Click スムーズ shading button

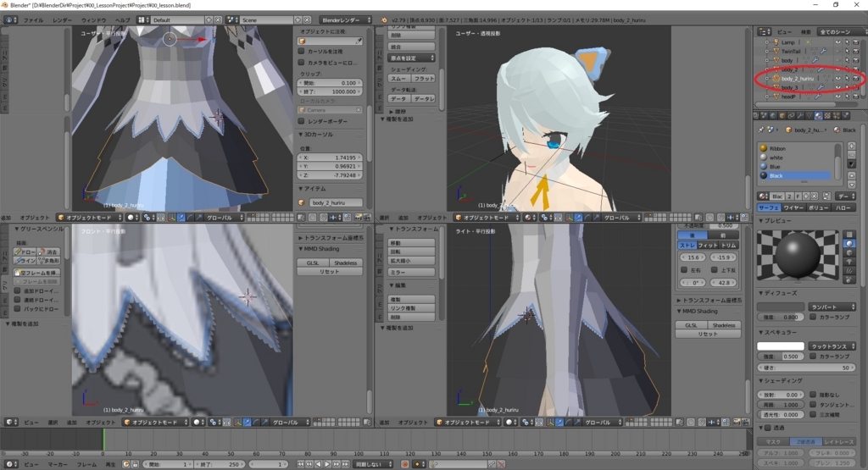(x=398, y=79)
